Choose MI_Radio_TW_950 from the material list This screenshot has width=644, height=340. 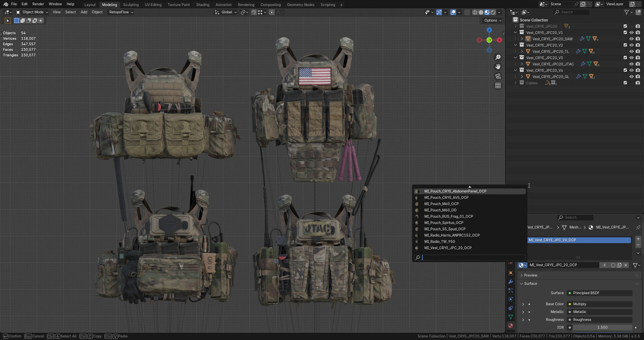tap(440, 241)
